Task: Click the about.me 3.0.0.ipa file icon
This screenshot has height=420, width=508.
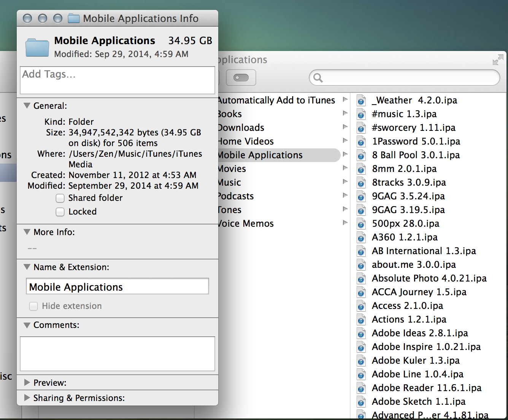Action: point(361,265)
